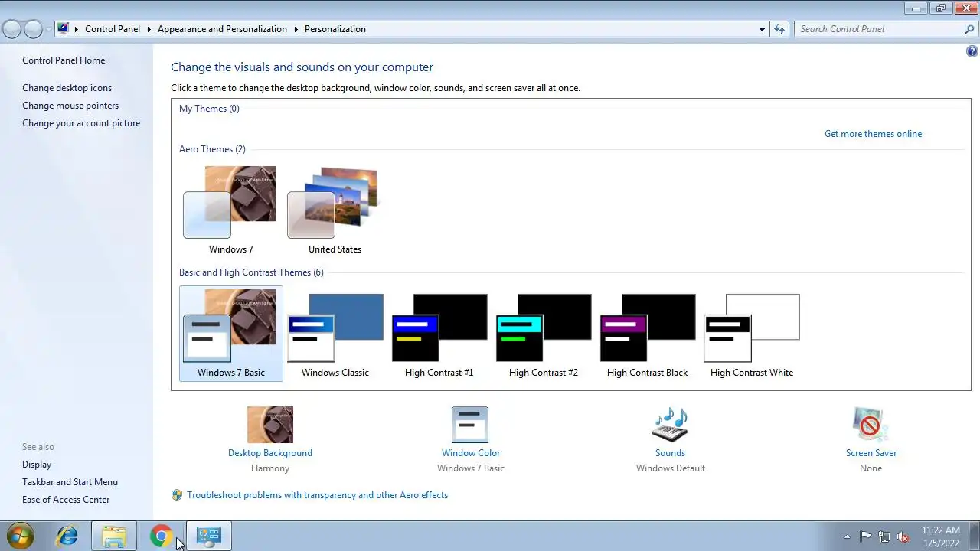Open the address bar history dropdown
The width and height of the screenshot is (980, 551).
(x=762, y=29)
